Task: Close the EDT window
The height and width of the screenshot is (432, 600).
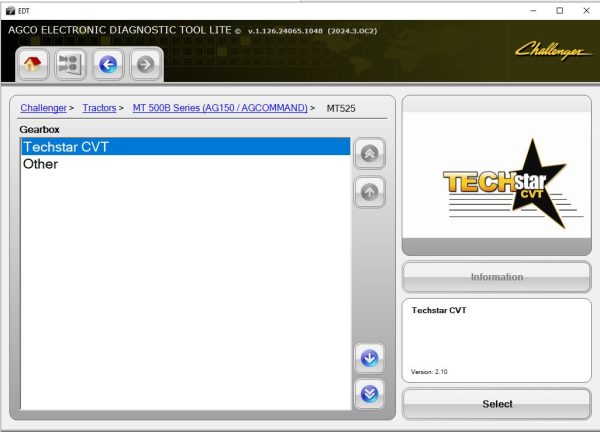Action: click(586, 11)
